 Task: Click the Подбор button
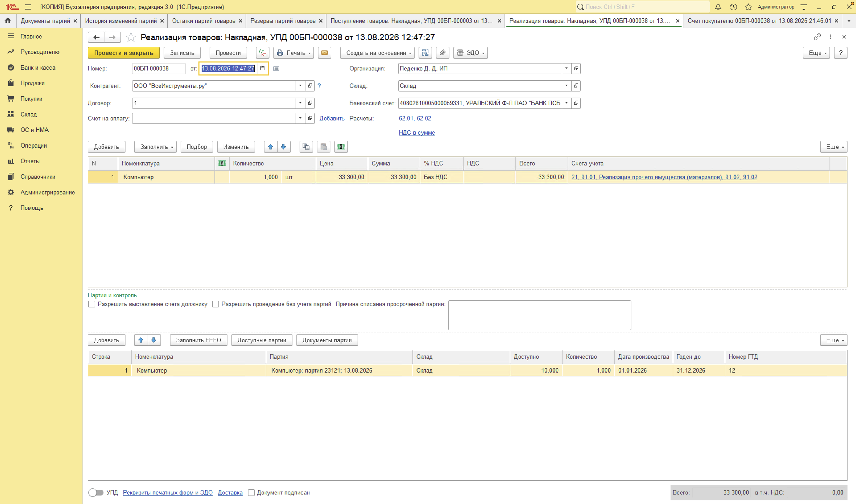pos(197,147)
